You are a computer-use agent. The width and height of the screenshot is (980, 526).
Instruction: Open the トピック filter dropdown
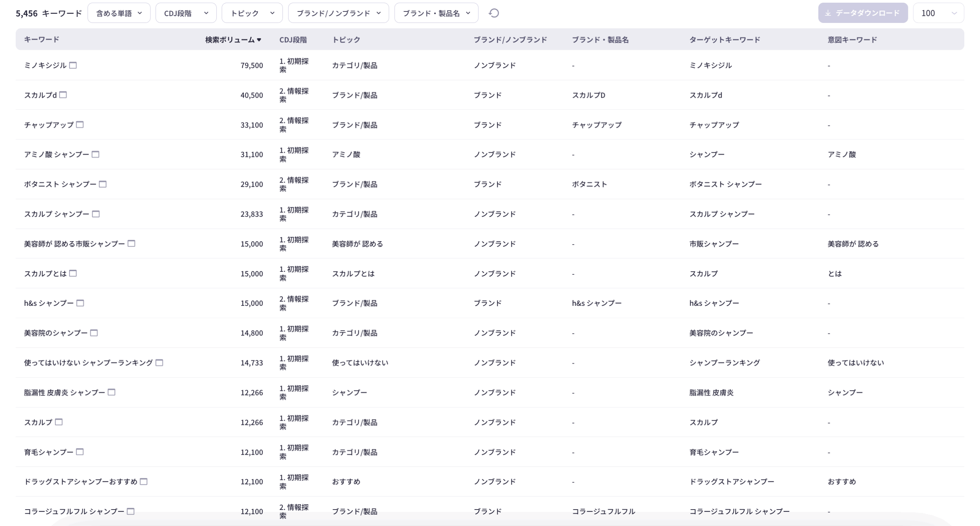(x=252, y=13)
